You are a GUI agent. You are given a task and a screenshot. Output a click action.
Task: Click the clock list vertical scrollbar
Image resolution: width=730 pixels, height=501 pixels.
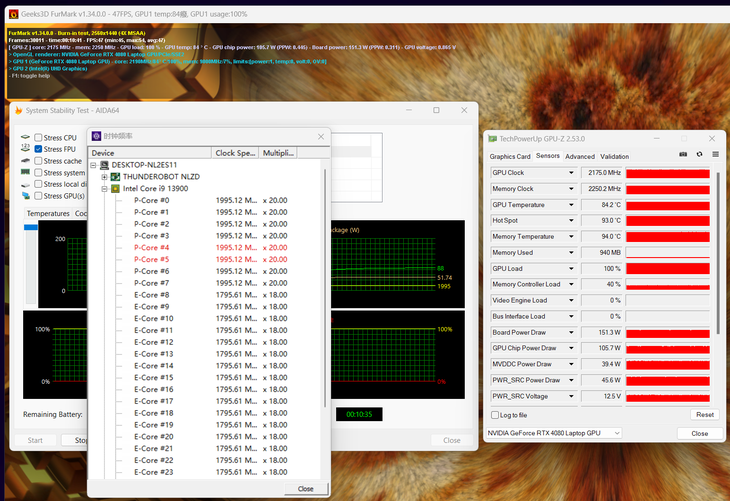(324, 289)
